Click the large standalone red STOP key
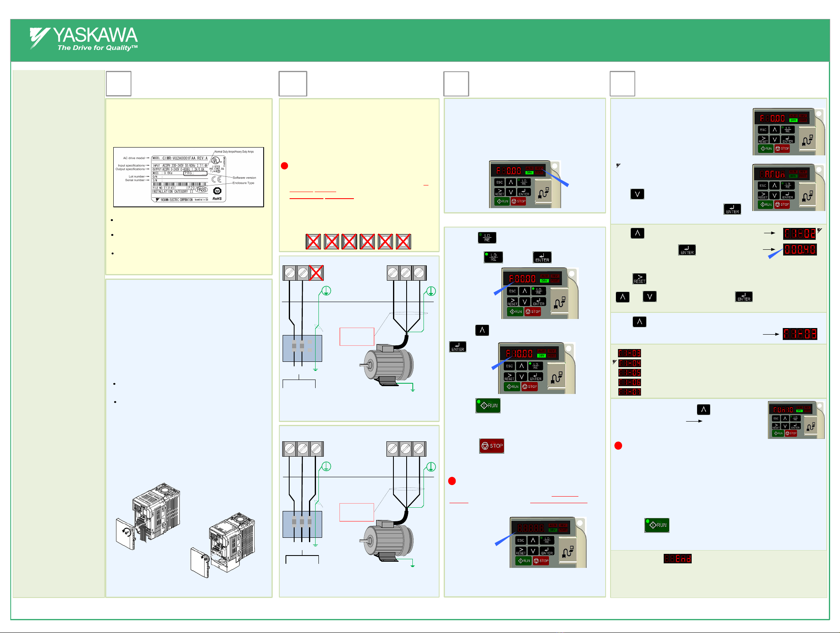Screen dimensions: 840x633 coord(491,446)
